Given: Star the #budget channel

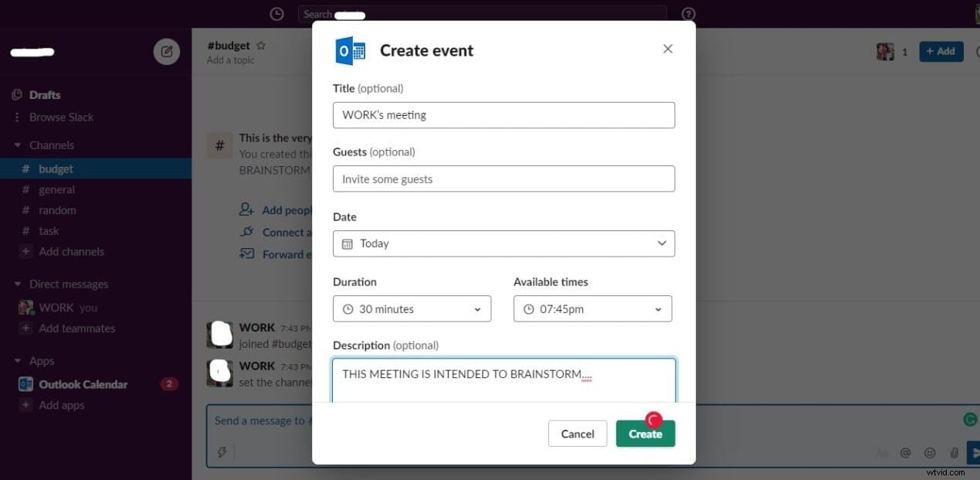Looking at the screenshot, I should 260,45.
